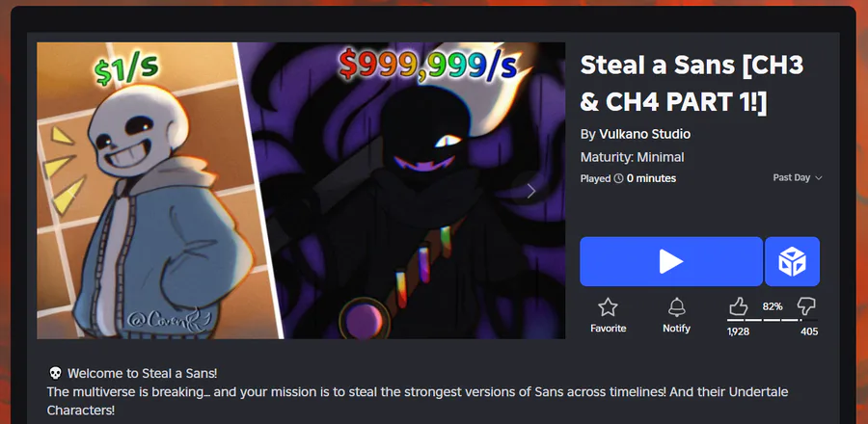Click the clock icon beside Played
The width and height of the screenshot is (868, 424).
click(x=619, y=178)
